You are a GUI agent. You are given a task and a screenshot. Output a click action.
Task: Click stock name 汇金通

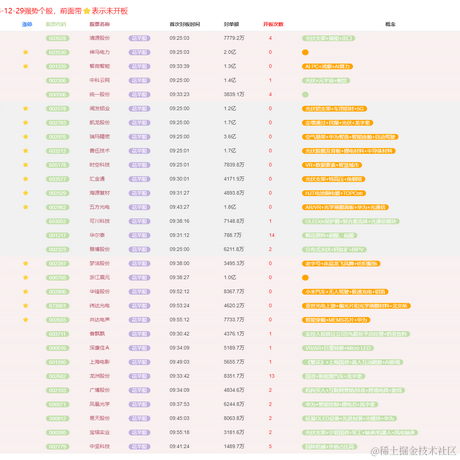click(97, 179)
